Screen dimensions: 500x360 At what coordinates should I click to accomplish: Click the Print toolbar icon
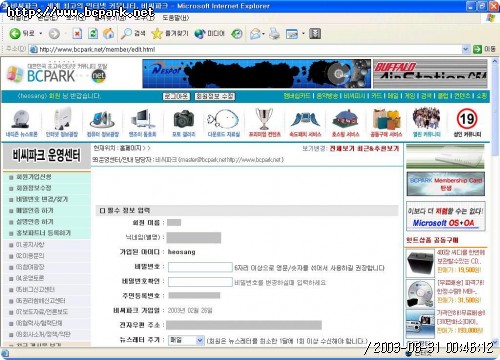coord(274,33)
